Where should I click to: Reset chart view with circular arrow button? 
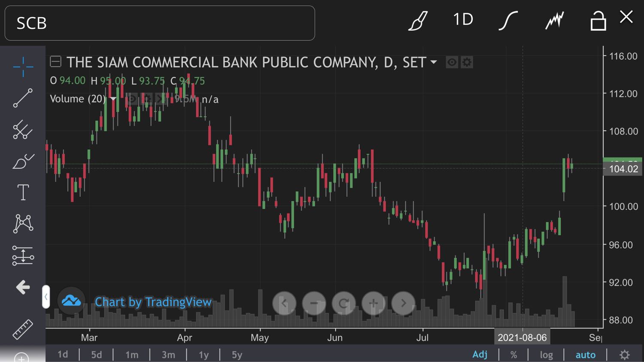(x=343, y=303)
